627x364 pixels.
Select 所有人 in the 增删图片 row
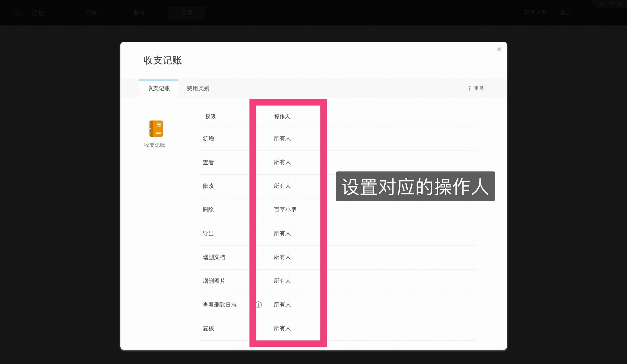tap(282, 281)
